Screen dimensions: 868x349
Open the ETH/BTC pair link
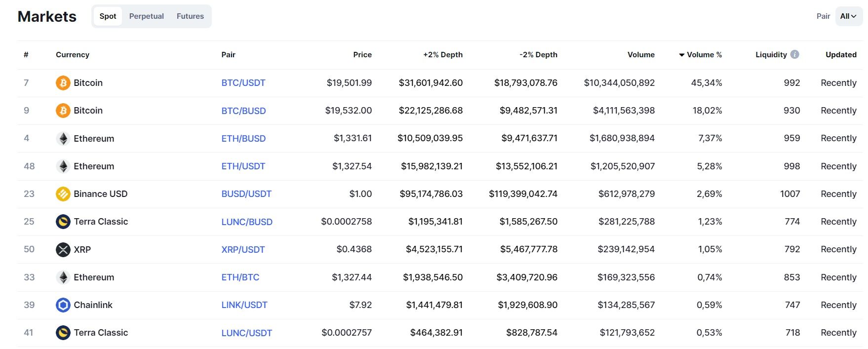(x=240, y=277)
